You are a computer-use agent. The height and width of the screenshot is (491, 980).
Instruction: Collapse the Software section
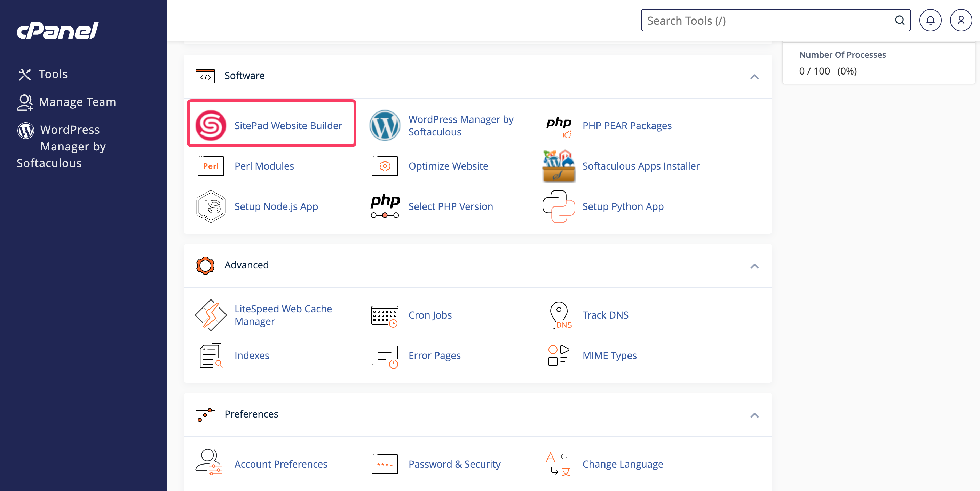click(754, 77)
